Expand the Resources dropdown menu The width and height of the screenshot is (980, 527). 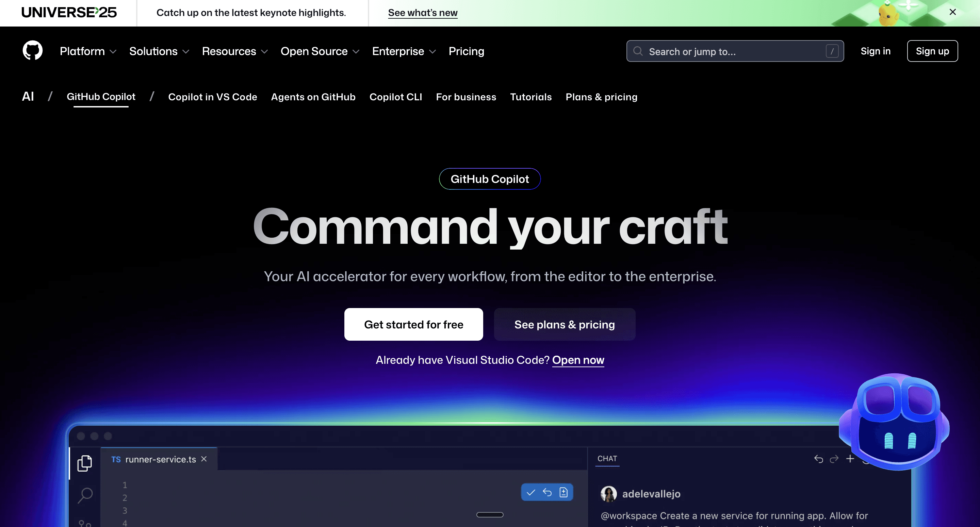tap(235, 51)
